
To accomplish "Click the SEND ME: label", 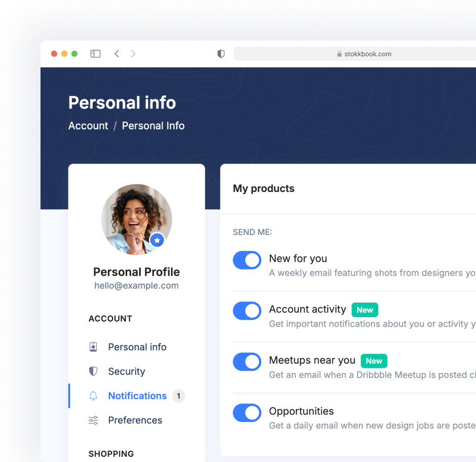I will click(x=253, y=232).
